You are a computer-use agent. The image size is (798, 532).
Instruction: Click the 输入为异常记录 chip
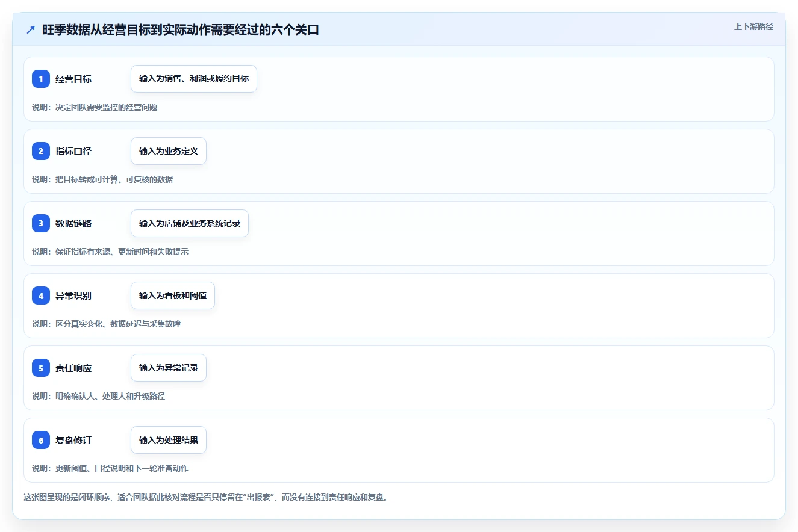tap(169, 368)
